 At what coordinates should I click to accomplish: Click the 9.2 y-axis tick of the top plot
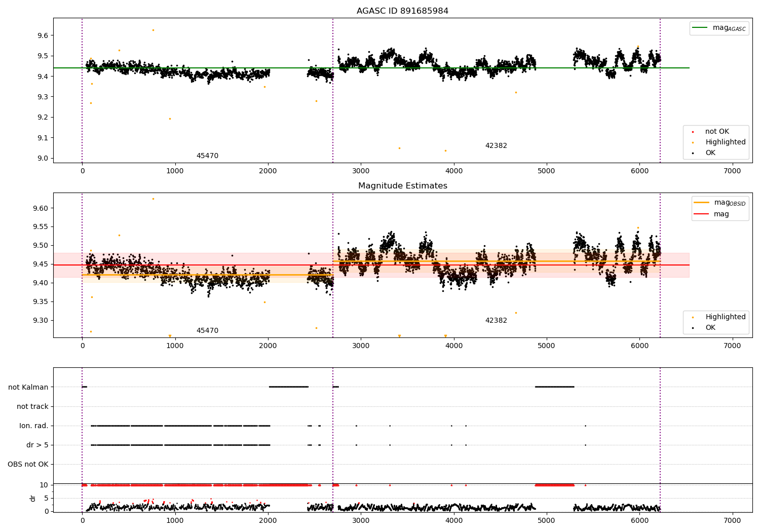click(43, 117)
